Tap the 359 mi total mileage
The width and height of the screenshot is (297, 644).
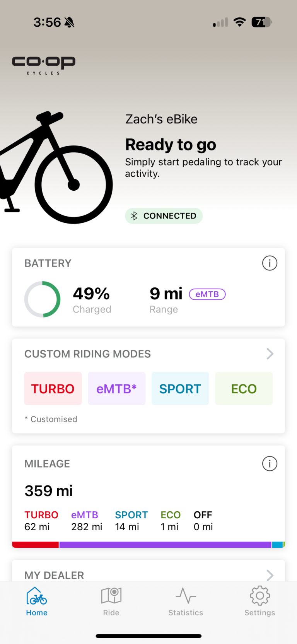tap(49, 491)
